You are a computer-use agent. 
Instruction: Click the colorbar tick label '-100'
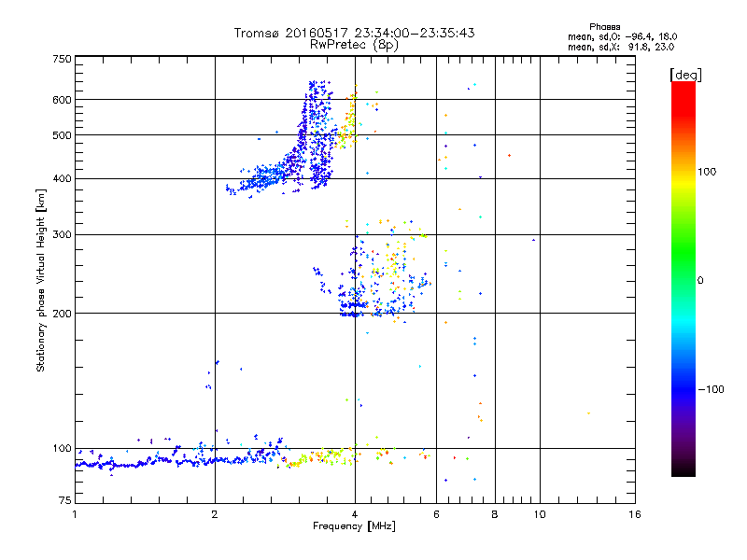pos(711,389)
